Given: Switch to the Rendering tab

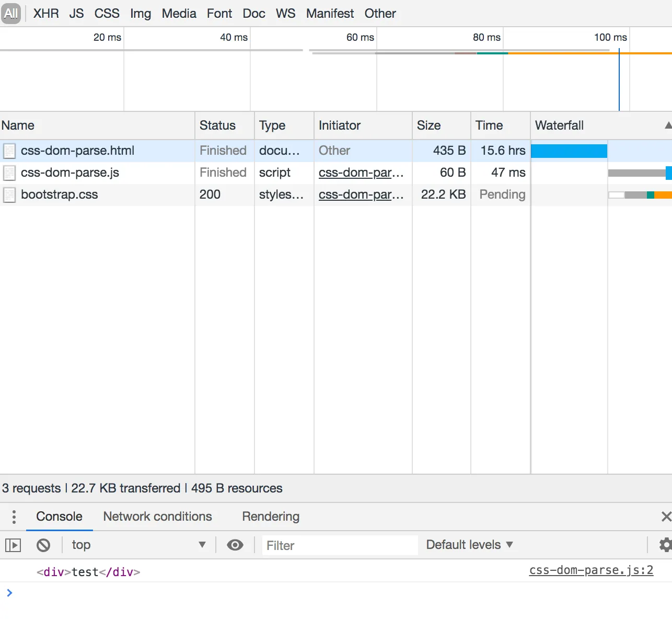Looking at the screenshot, I should click(x=271, y=517).
